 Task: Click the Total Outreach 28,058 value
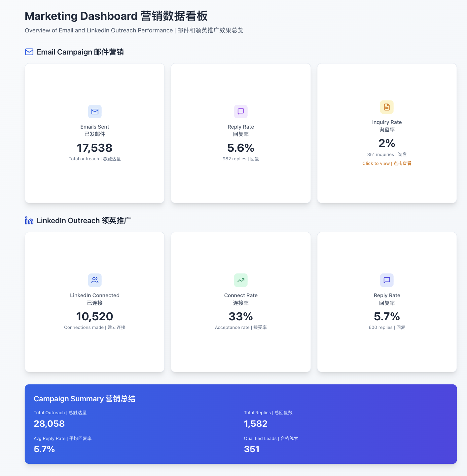[x=49, y=423]
